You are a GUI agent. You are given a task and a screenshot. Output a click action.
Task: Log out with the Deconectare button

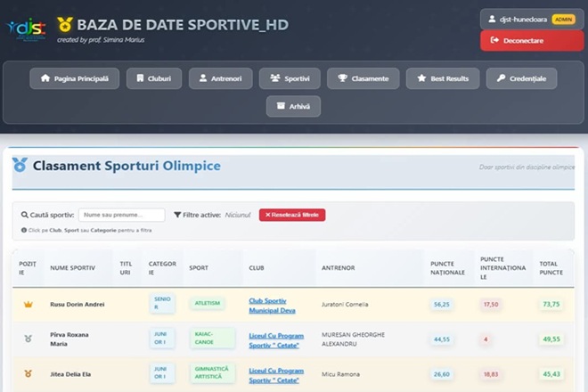tap(532, 40)
